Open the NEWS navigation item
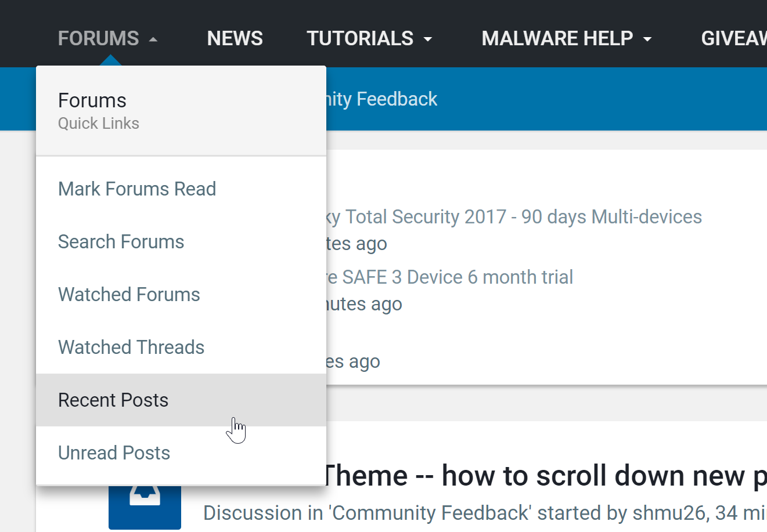 click(x=235, y=38)
